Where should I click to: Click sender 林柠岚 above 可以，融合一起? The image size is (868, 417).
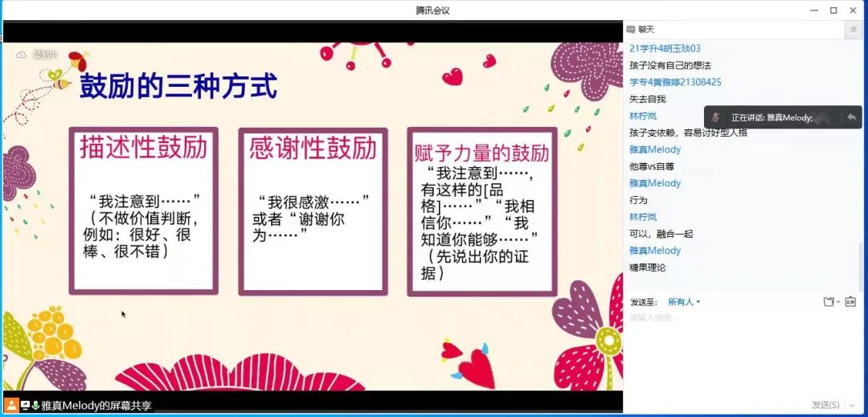coord(643,217)
